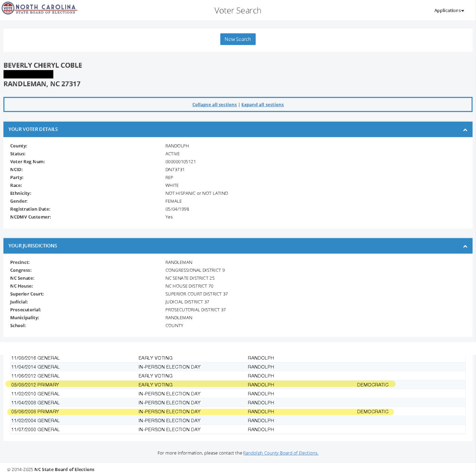Click the 11/08/2016 General history row
The image size is (476, 476).
(35, 358)
